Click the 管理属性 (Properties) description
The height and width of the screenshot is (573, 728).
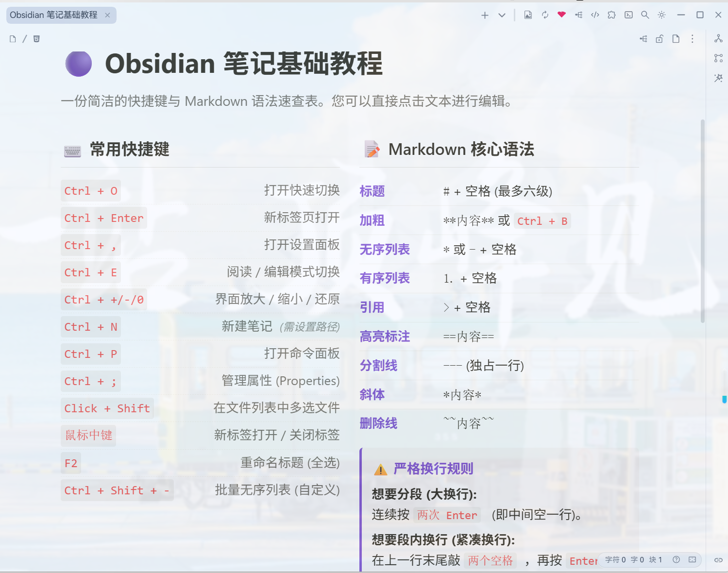(x=281, y=381)
